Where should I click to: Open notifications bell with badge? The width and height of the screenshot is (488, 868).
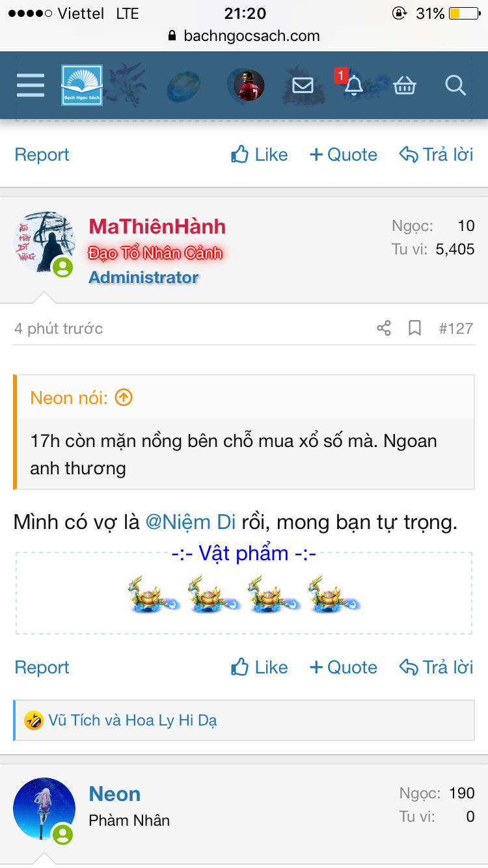coord(353,84)
